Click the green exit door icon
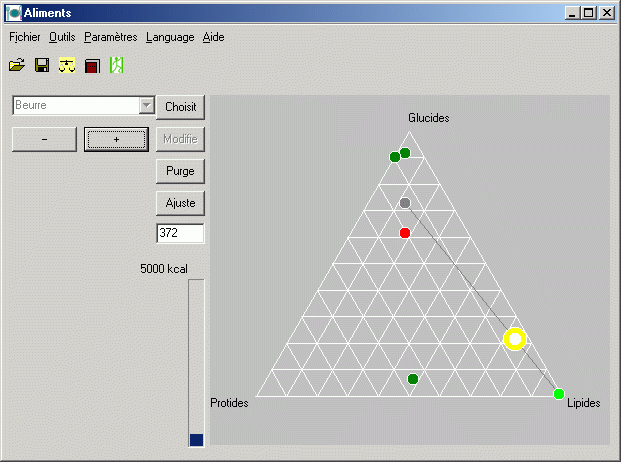621x462 pixels. (116, 66)
